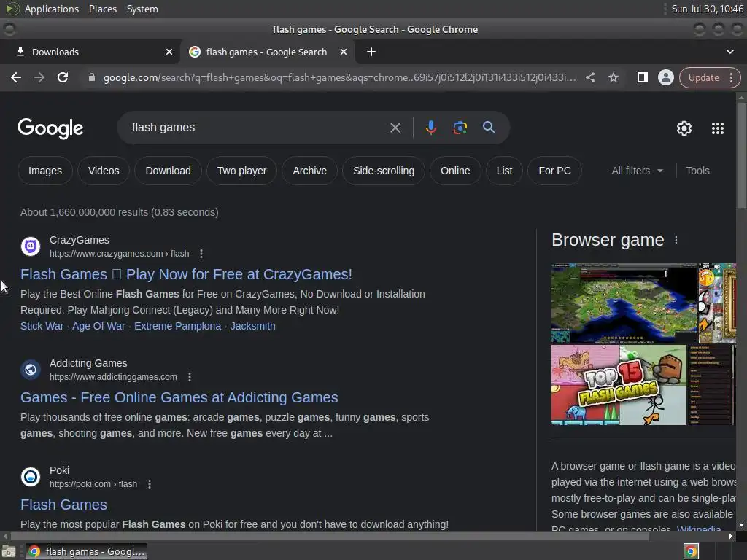
Task: Open the Places menu
Action: (x=102, y=9)
